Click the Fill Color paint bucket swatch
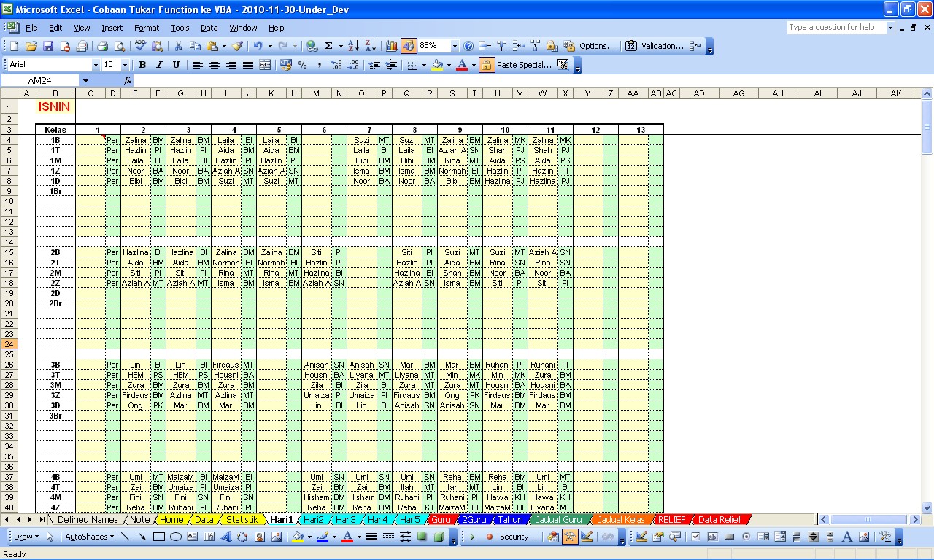Image resolution: width=934 pixels, height=560 pixels. click(436, 65)
